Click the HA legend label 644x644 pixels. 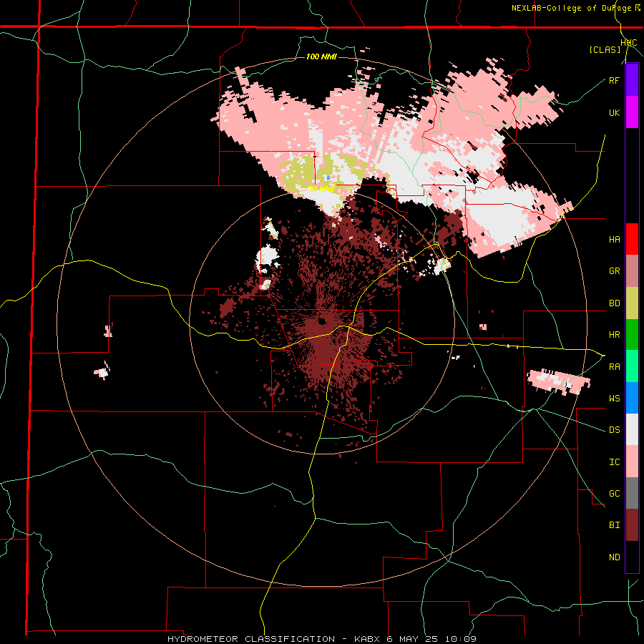(x=614, y=239)
